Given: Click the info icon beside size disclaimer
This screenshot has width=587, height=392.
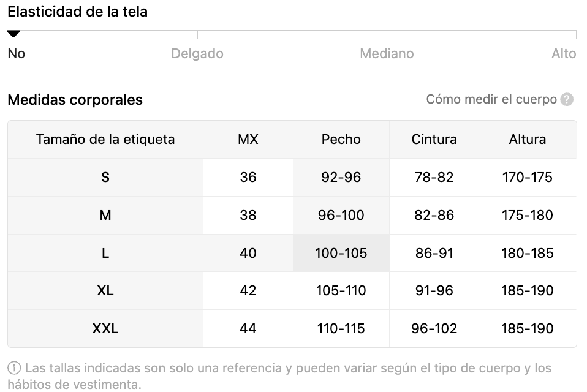Looking at the screenshot, I should point(14,368).
